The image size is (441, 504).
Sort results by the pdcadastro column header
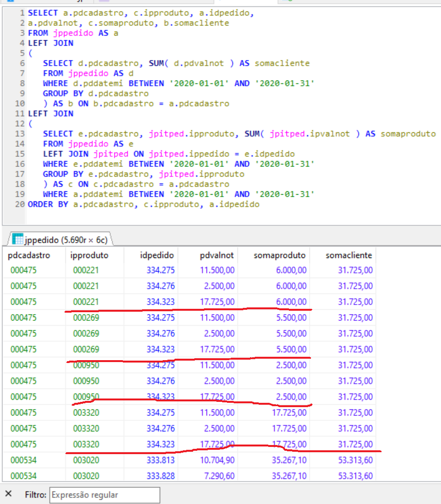[29, 255]
